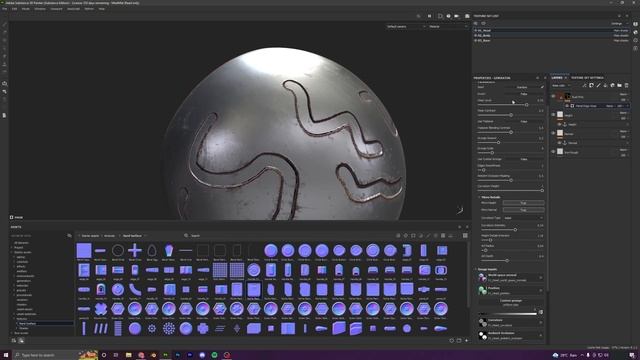Switch to the Texture Set Settings tab
This screenshot has width=640, height=360.
[x=587, y=78]
